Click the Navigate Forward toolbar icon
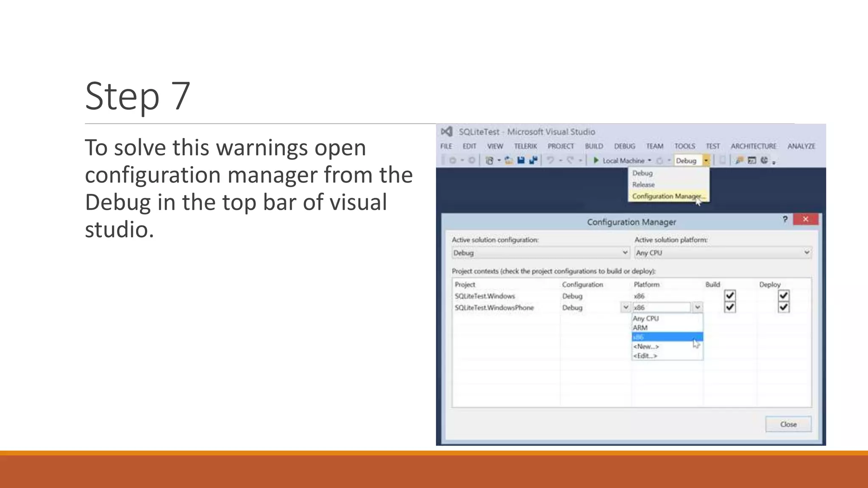 click(x=471, y=161)
